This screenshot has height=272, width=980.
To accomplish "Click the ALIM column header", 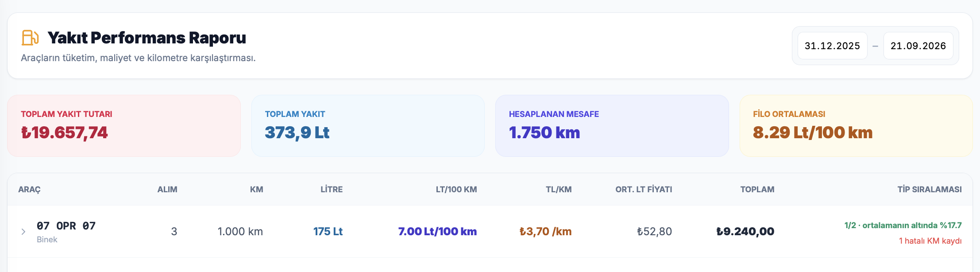I will [167, 190].
